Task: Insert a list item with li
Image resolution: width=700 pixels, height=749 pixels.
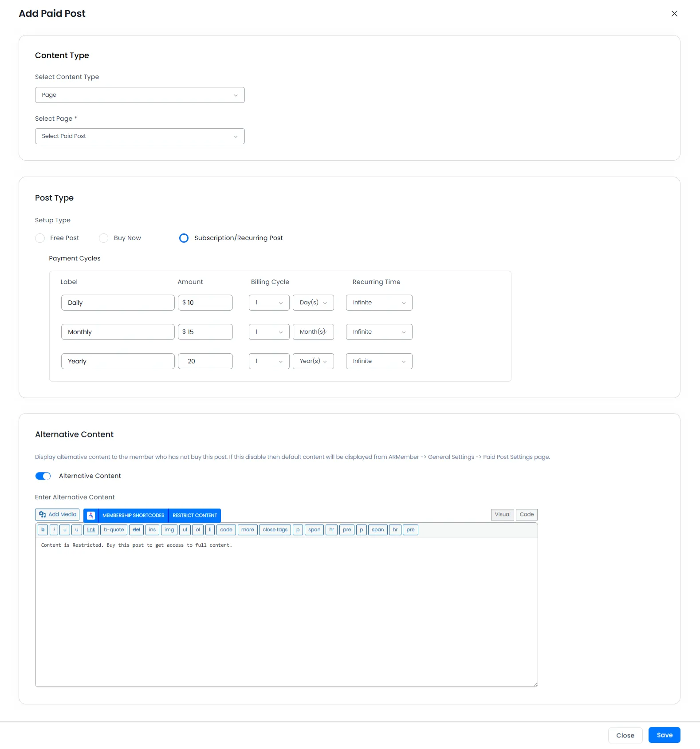Action: pos(210,530)
